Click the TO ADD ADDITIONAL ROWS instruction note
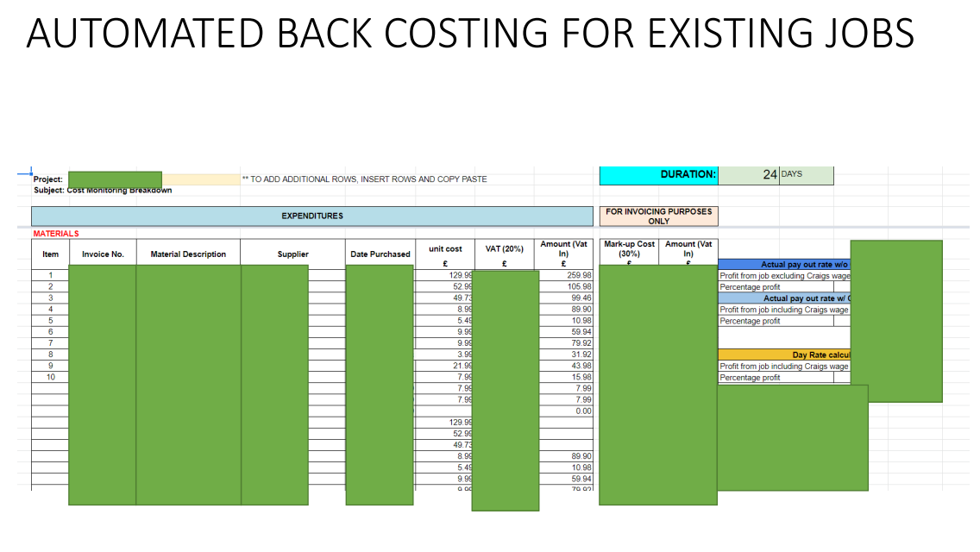Image resolution: width=980 pixels, height=552 pixels. 364,179
